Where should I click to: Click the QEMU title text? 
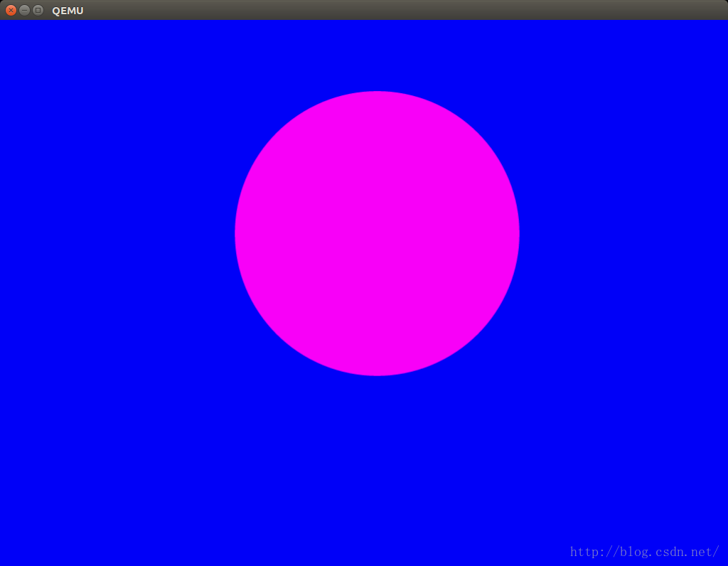(x=68, y=11)
